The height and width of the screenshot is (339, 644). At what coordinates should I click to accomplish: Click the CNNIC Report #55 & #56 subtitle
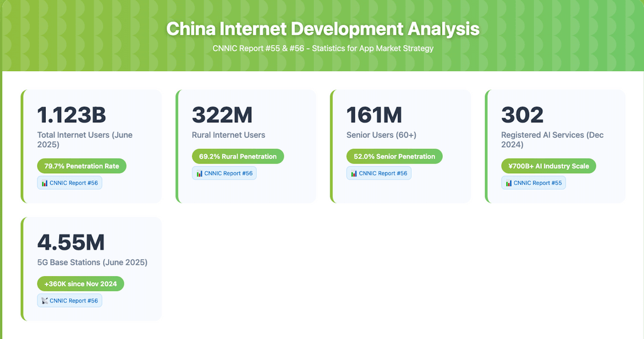(323, 48)
